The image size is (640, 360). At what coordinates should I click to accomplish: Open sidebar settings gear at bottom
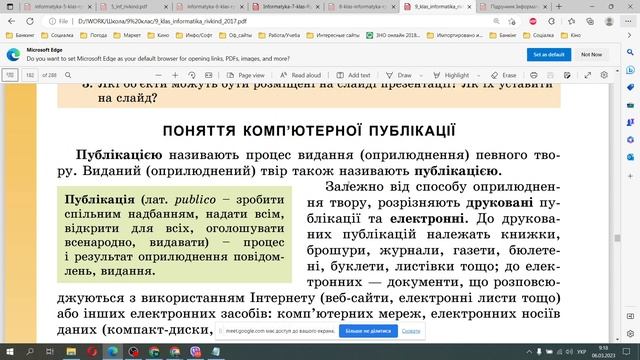click(x=630, y=333)
